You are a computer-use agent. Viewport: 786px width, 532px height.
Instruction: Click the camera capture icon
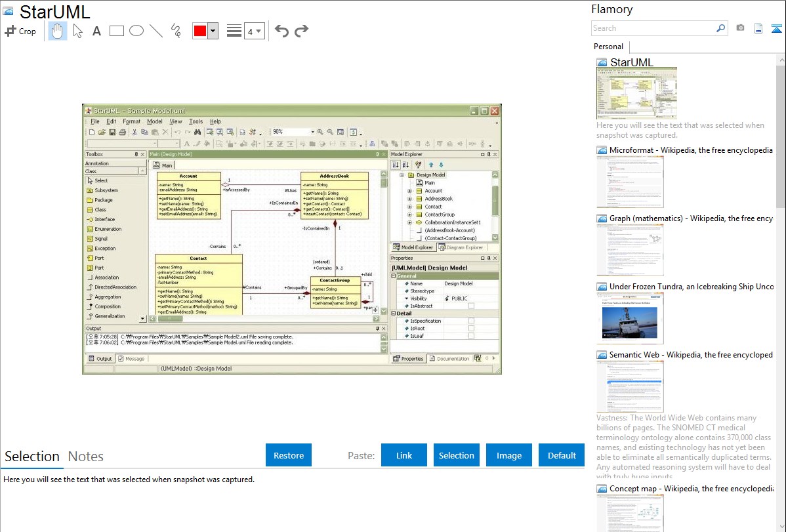click(x=740, y=28)
